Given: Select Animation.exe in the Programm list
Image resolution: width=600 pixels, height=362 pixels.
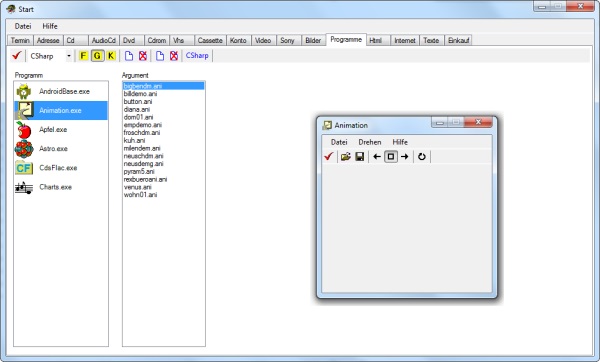Looking at the screenshot, I should [61, 111].
